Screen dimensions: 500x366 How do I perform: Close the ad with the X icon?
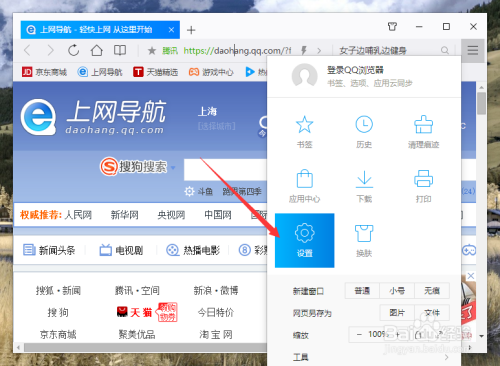coord(471,276)
